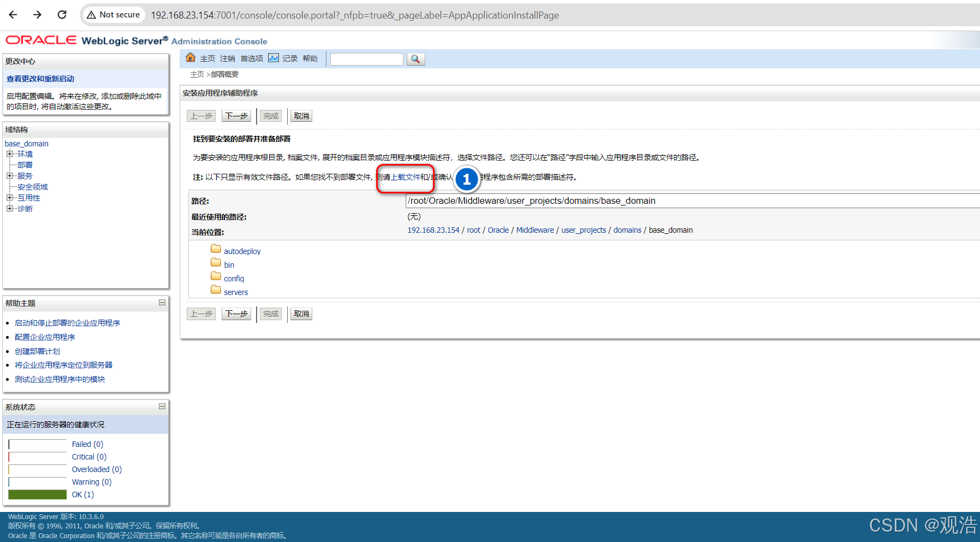Screen dimensions: 980x542
Task: Click the browser address bar URL
Action: [x=355, y=15]
